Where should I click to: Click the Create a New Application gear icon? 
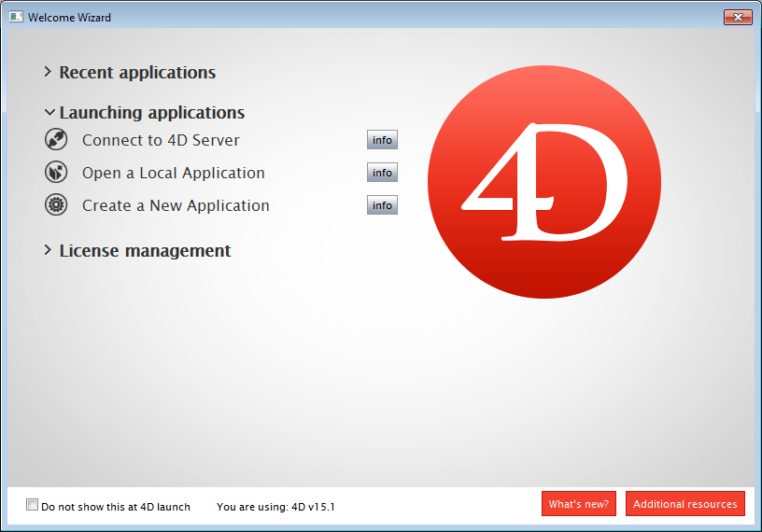(x=56, y=205)
